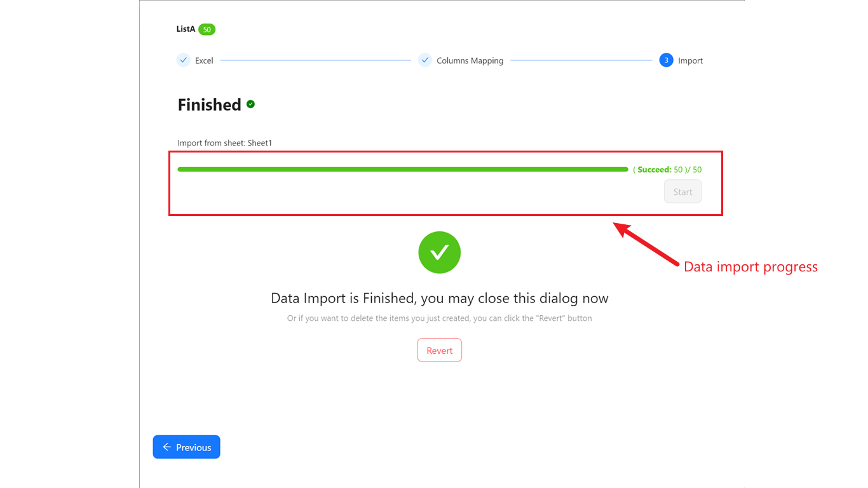Image resolution: width=868 pixels, height=488 pixels.
Task: Click the greyed-out Start button
Action: coord(682,192)
